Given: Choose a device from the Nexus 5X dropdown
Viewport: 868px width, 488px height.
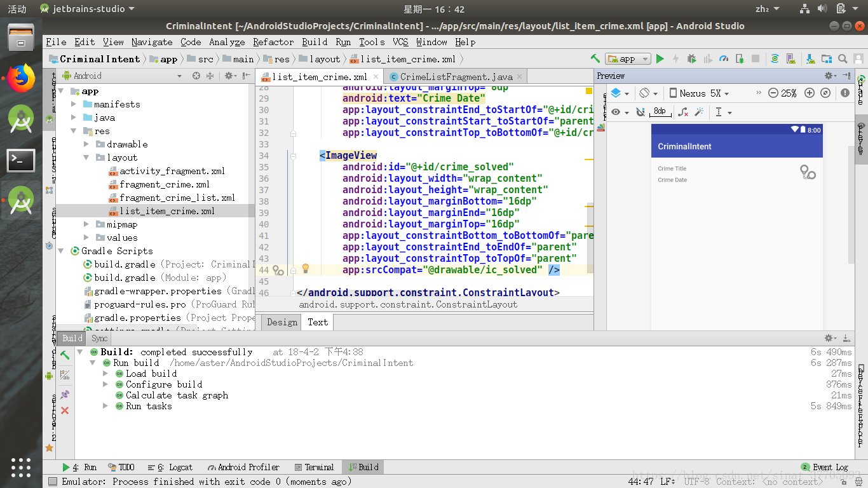Looking at the screenshot, I should 699,93.
